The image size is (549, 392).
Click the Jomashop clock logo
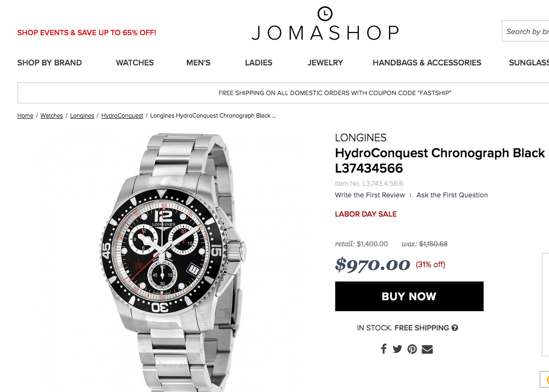click(325, 14)
